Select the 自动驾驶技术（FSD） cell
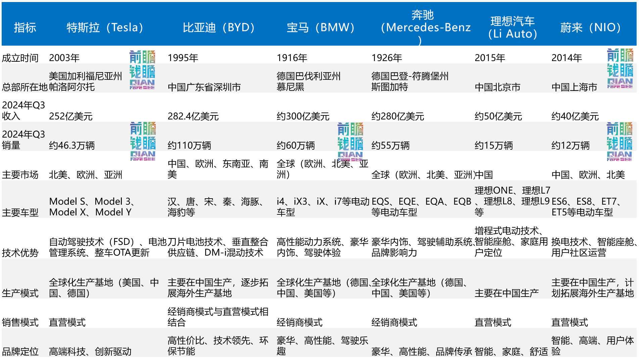 [x=108, y=247]
